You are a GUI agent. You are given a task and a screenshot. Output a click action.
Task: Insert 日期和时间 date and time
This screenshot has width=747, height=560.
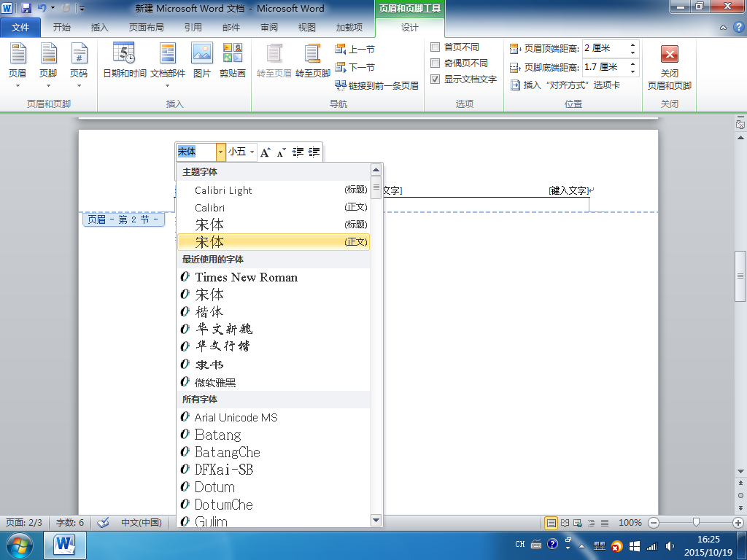[x=124, y=61]
